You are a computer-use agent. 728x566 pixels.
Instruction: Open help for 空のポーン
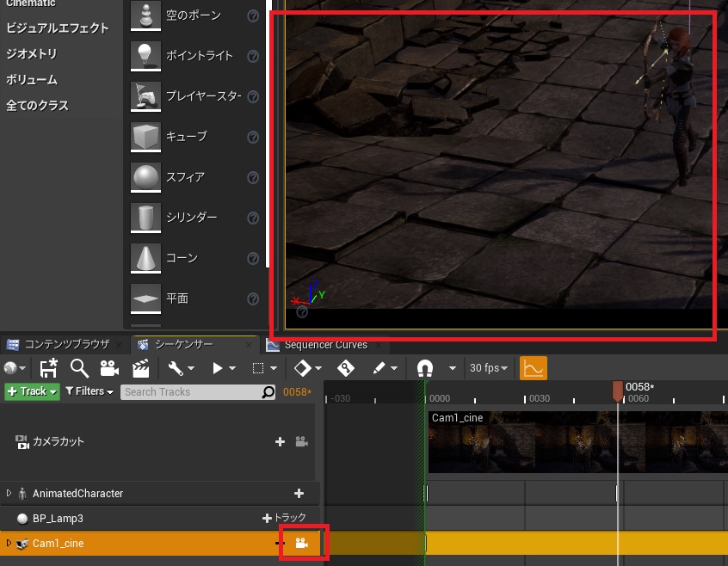coord(253,15)
